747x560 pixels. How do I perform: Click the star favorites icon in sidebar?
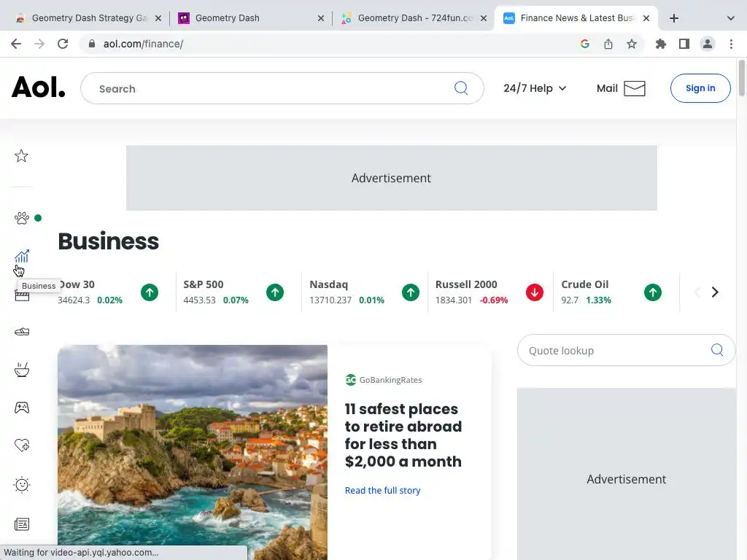tap(22, 156)
